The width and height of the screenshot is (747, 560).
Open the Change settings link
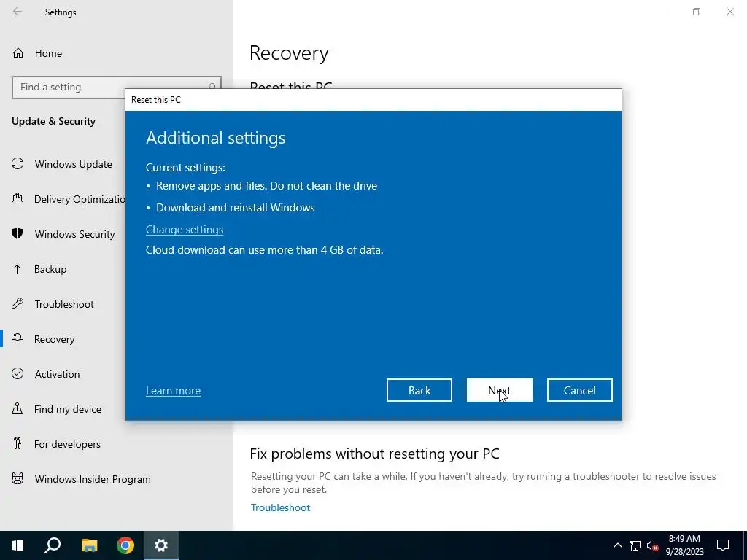coord(185,230)
